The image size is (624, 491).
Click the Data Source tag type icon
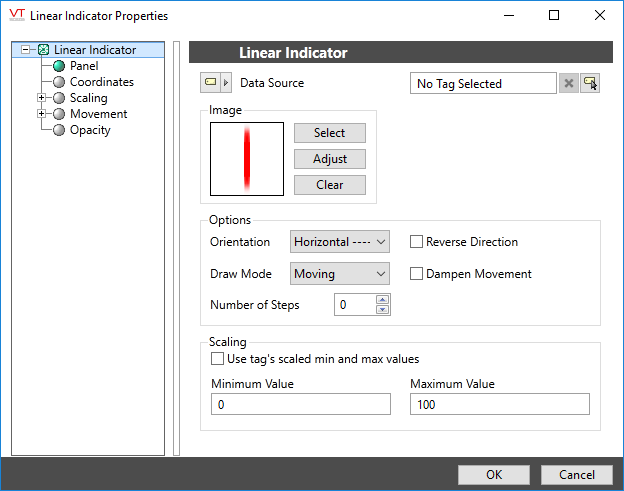pos(210,82)
